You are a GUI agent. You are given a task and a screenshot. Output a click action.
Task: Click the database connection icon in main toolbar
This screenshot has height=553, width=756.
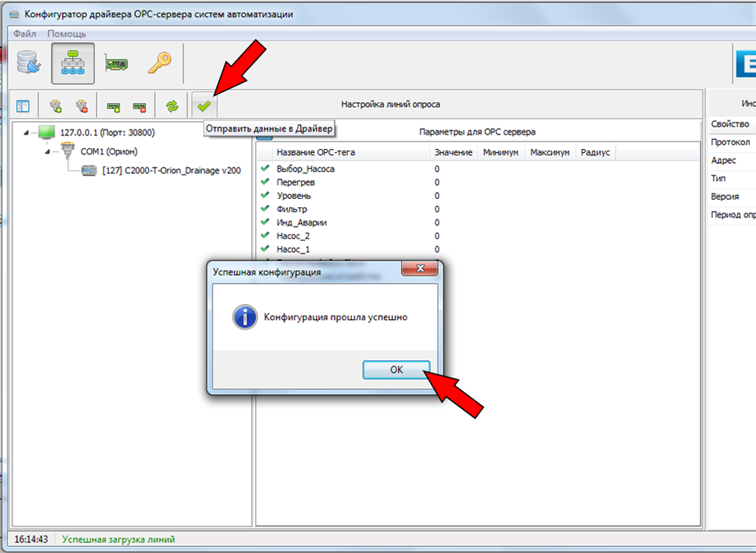27,64
